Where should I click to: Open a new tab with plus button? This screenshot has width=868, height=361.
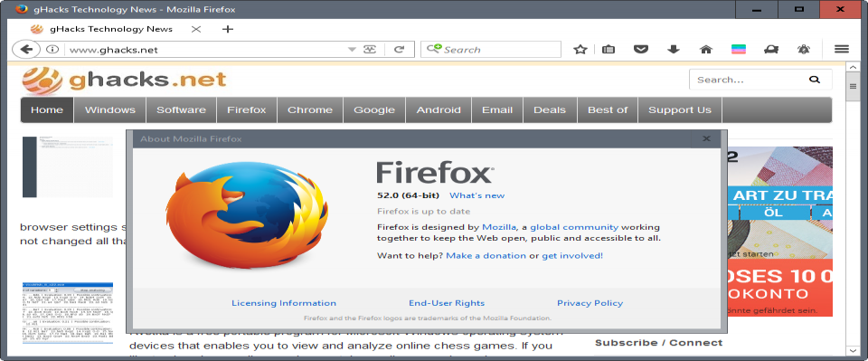pos(228,29)
